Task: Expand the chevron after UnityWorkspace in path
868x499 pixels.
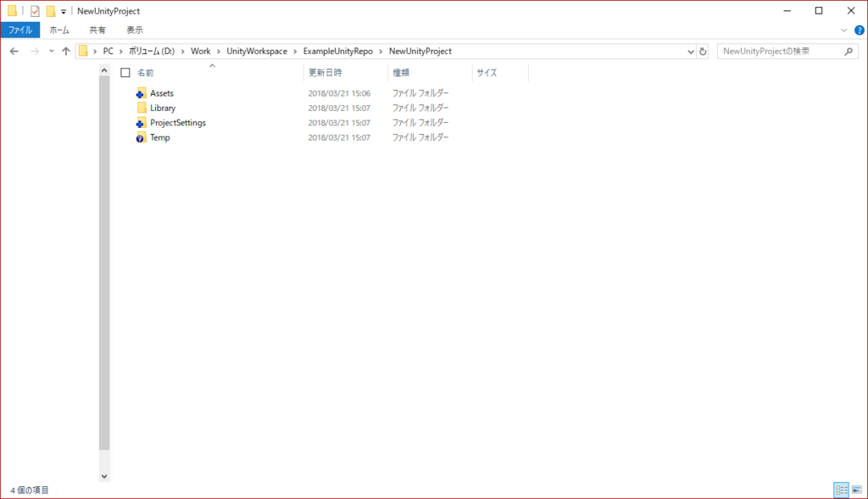Action: point(295,51)
